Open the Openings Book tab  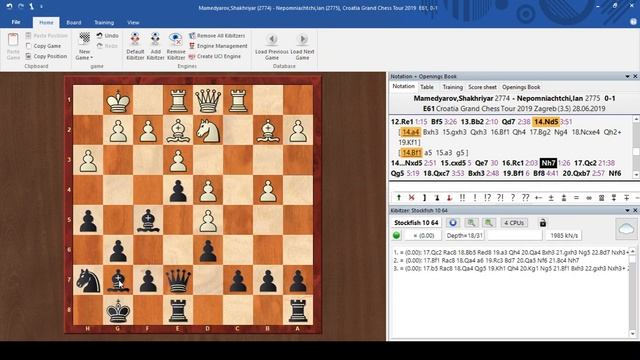(521, 87)
